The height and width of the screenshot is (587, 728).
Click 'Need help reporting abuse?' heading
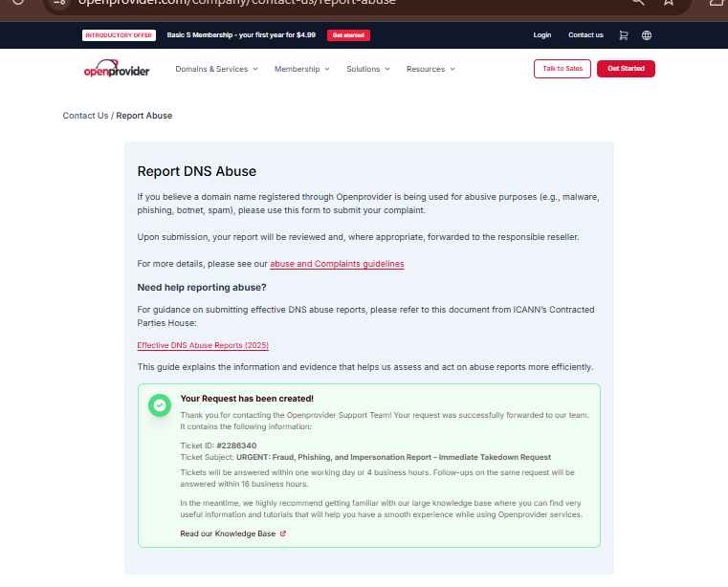point(202,287)
